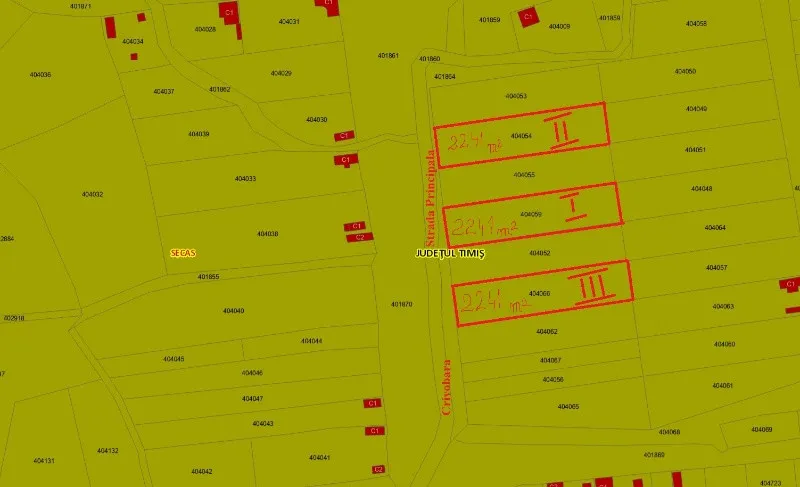Select parcel label 404029
The width and height of the screenshot is (800, 487).
click(x=281, y=73)
